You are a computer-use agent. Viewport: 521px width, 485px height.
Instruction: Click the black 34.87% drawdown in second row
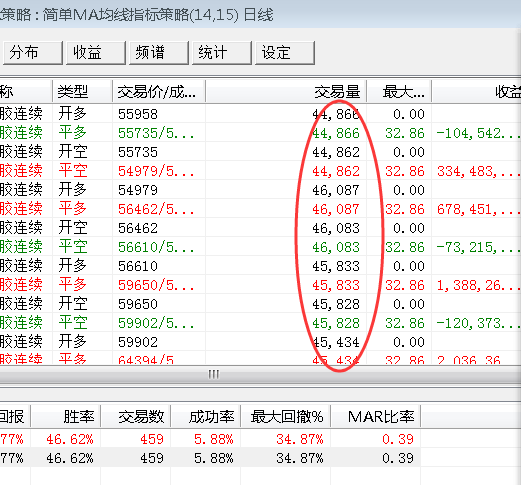[x=300, y=458]
